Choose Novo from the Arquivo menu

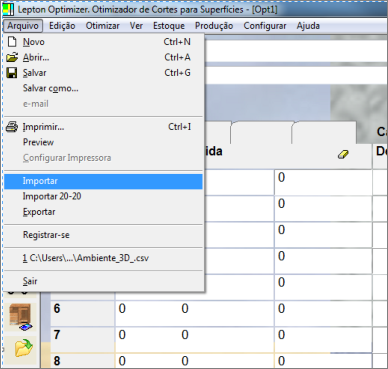(103, 42)
